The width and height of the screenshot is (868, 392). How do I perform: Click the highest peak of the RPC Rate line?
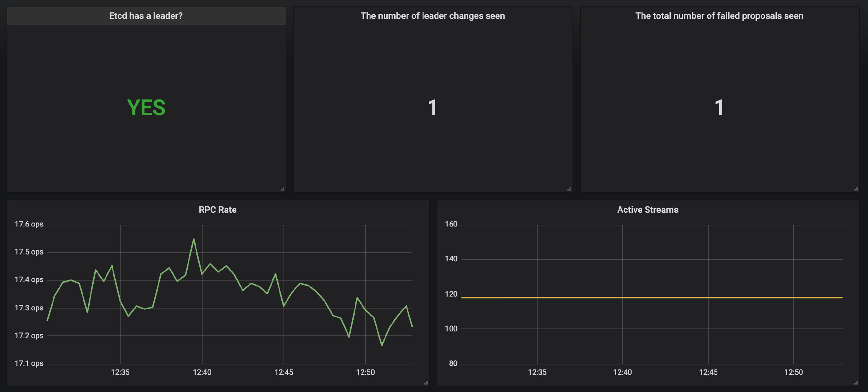[x=194, y=239]
